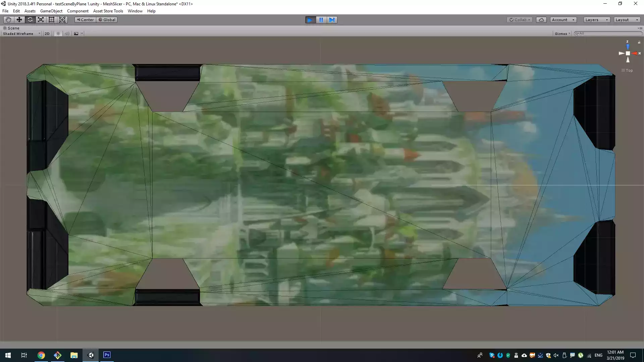644x362 pixels.
Task: Open the Asset Store Tools menu
Action: 108,11
